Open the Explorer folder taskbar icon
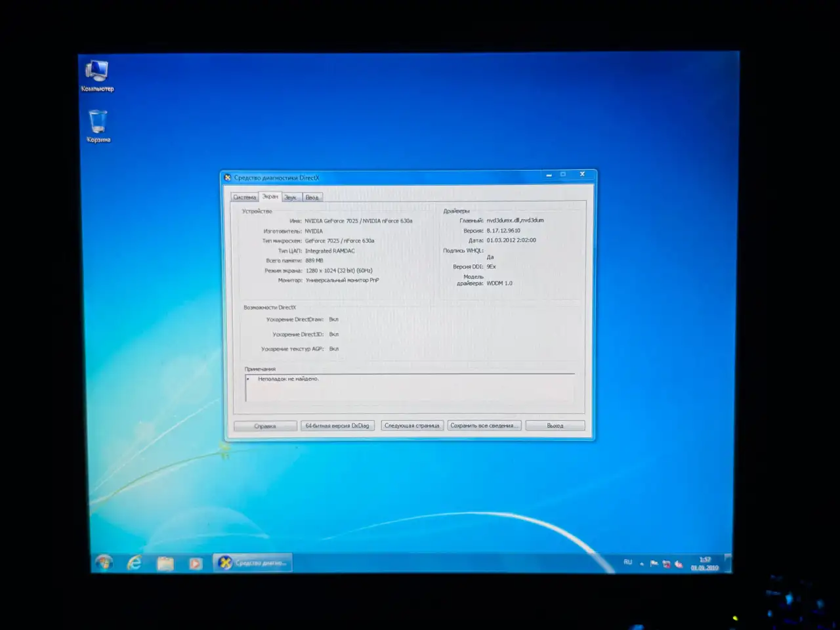 165,563
